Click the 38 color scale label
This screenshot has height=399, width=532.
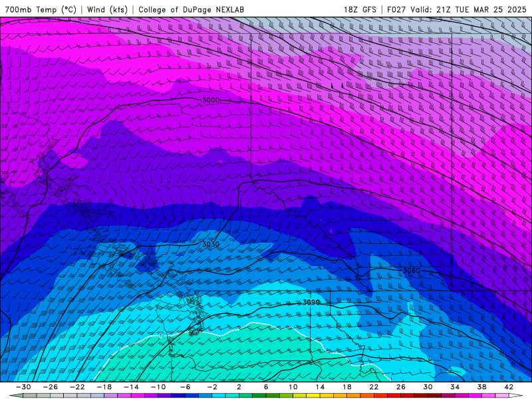coord(481,387)
